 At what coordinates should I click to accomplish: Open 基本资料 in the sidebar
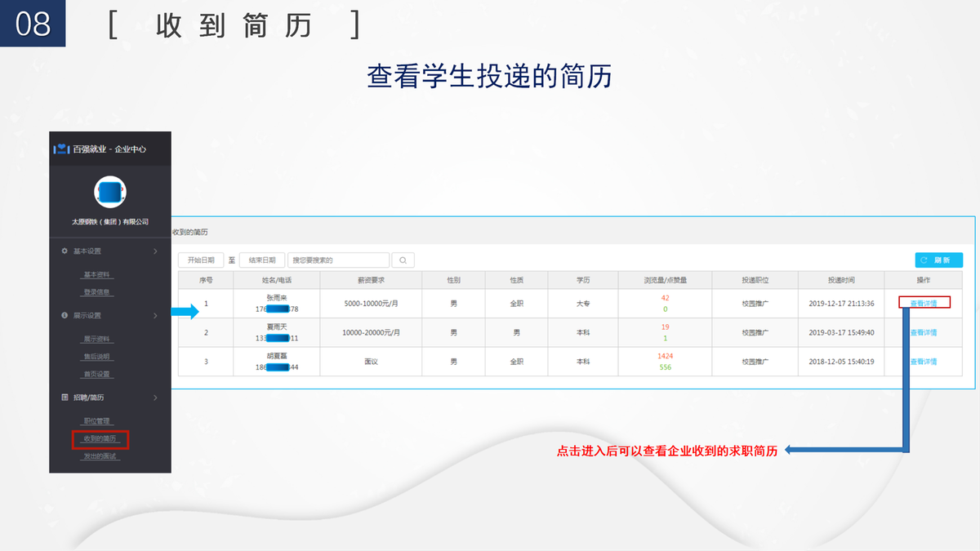click(x=96, y=274)
